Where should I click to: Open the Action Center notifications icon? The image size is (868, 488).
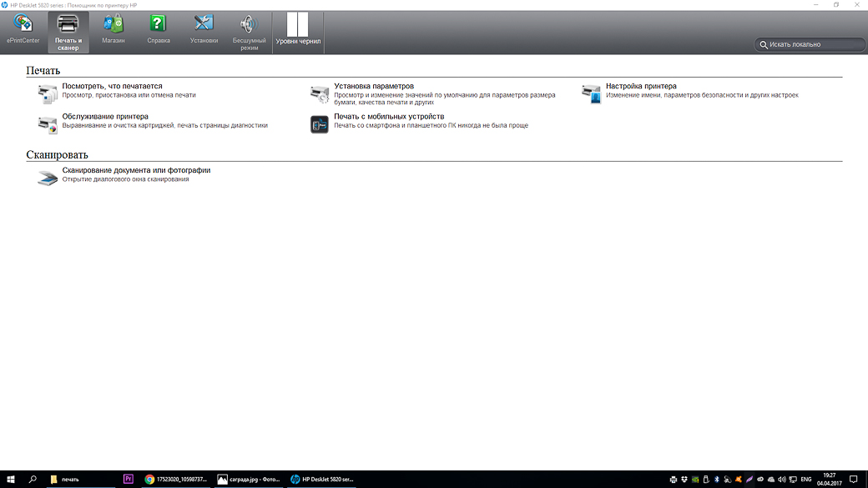854,480
